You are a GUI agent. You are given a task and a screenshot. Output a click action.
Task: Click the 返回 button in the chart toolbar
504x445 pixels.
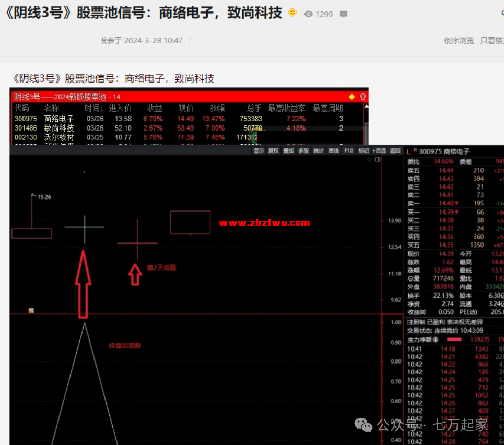[395, 150]
